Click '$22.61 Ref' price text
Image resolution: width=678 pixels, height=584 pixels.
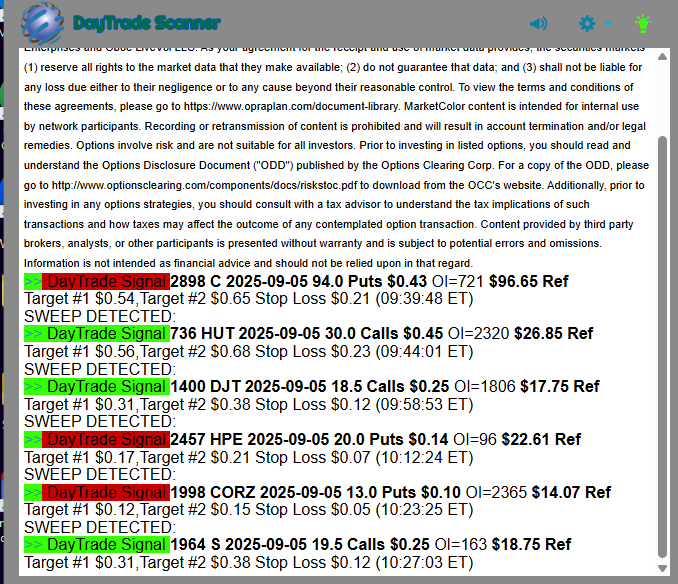point(541,439)
